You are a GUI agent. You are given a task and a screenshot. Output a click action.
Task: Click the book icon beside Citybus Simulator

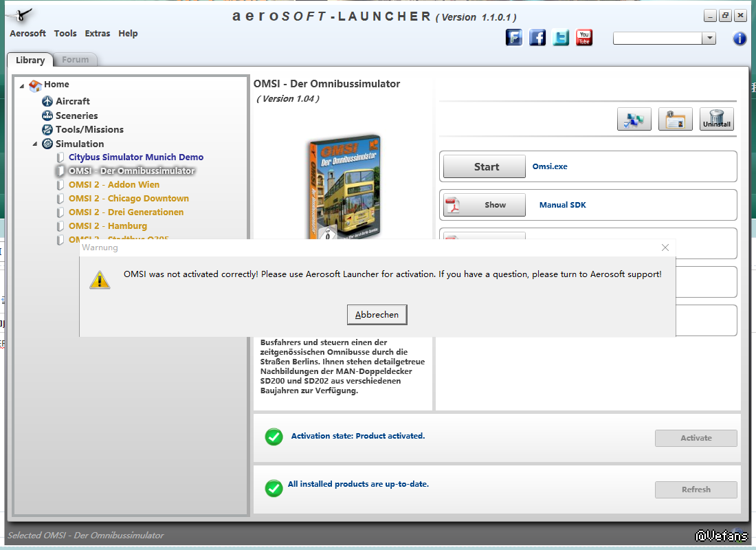(60, 157)
